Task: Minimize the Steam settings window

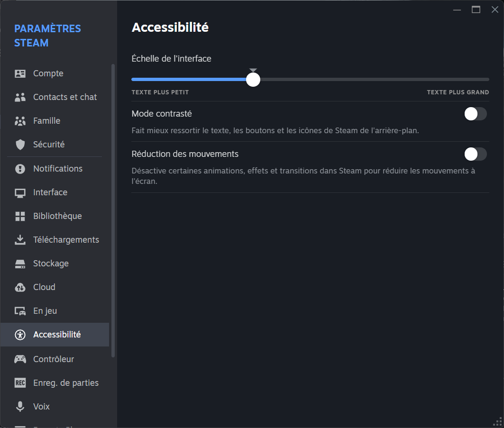Action: [x=457, y=10]
